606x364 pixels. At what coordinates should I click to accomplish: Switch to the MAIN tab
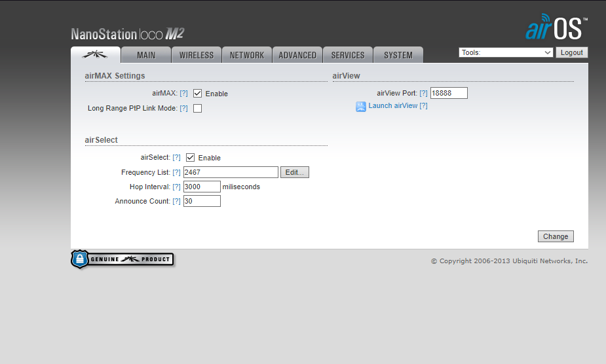pyautogui.click(x=146, y=55)
